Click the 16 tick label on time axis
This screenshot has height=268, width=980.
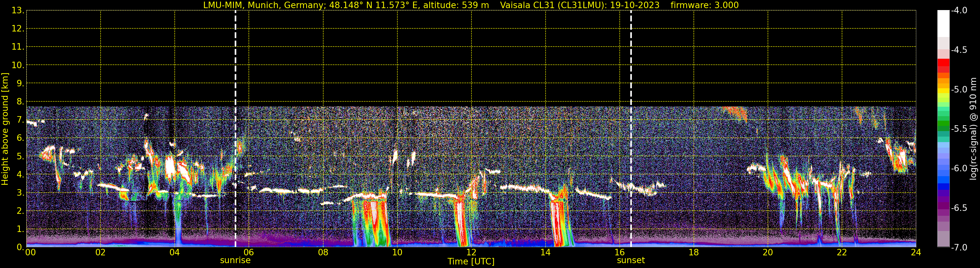click(620, 253)
